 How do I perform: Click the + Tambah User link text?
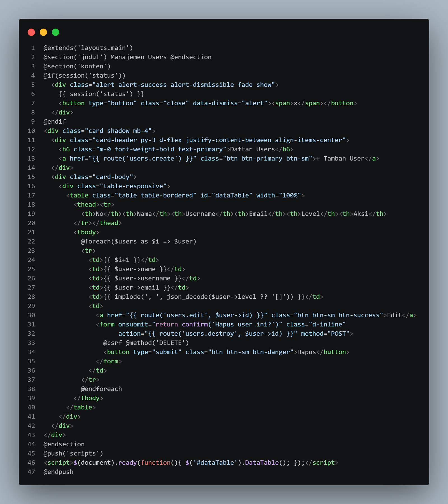[x=340, y=159]
